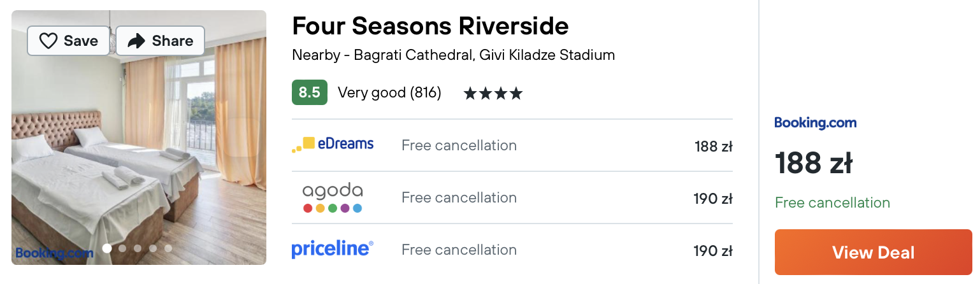Go to the third photo carousel dot
Viewport: 980px width, 284px height.
138,248
